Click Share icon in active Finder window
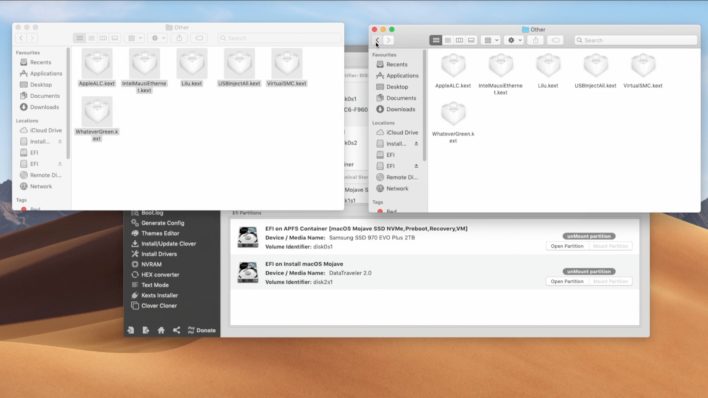The image size is (708, 398). coord(536,41)
